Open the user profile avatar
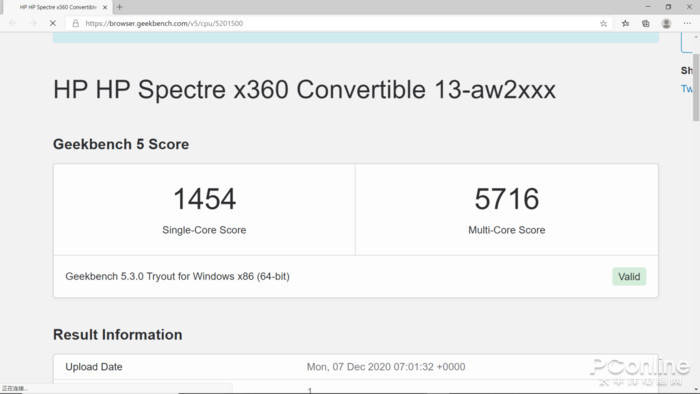The height and width of the screenshot is (394, 700). click(x=667, y=24)
